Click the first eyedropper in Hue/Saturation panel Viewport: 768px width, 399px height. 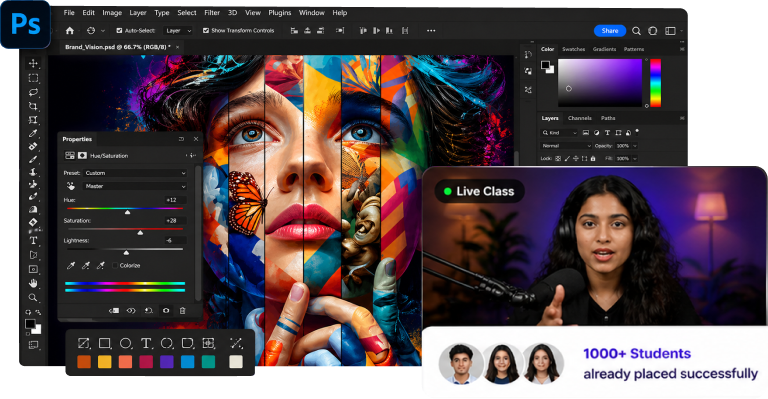(x=71, y=265)
